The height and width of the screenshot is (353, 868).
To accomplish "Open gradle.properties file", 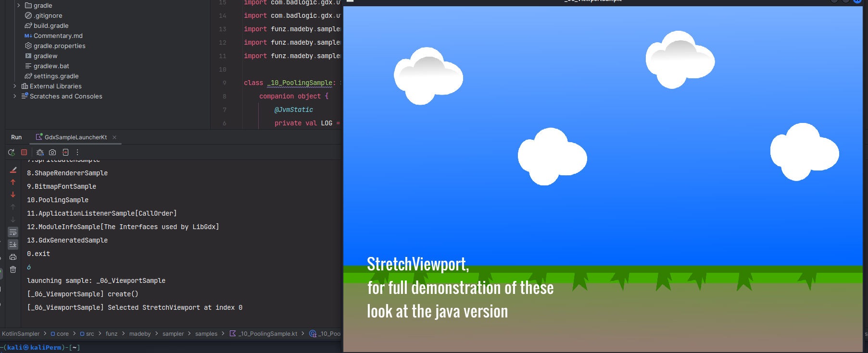I will (x=60, y=46).
